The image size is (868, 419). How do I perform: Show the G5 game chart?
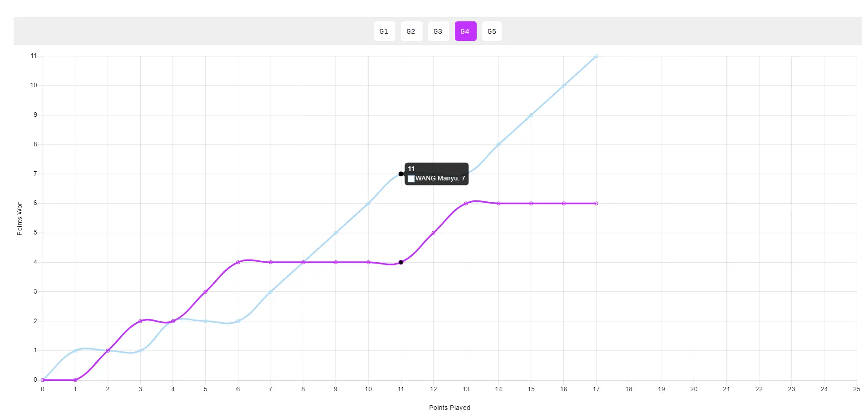pos(492,31)
